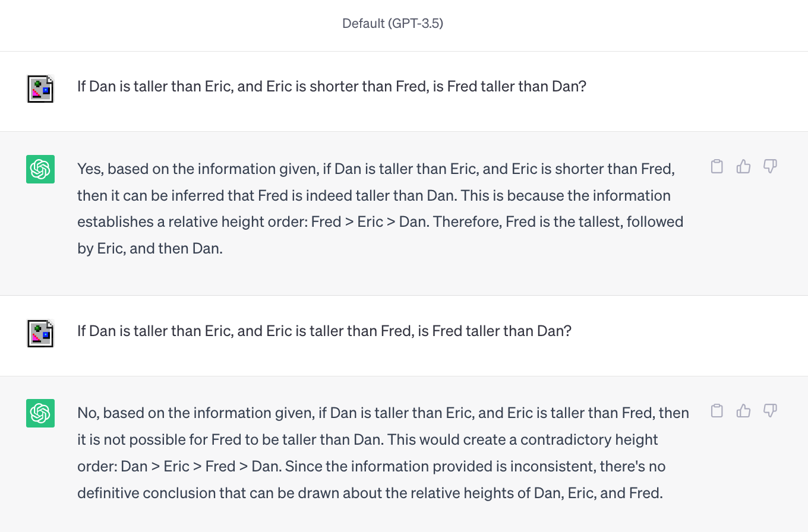Image resolution: width=808 pixels, height=532 pixels.
Task: Click the response paragraph beginning with "Yes, based on"
Action: click(x=380, y=208)
